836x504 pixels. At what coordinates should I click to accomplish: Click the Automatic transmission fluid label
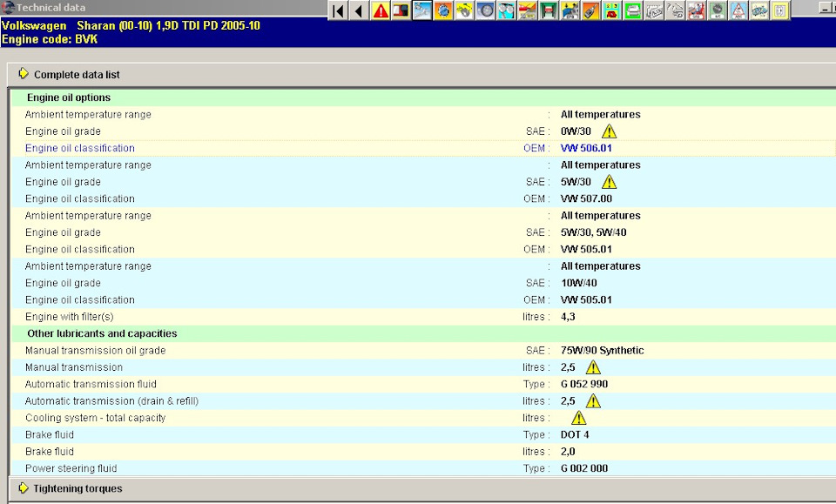pyautogui.click(x=91, y=384)
